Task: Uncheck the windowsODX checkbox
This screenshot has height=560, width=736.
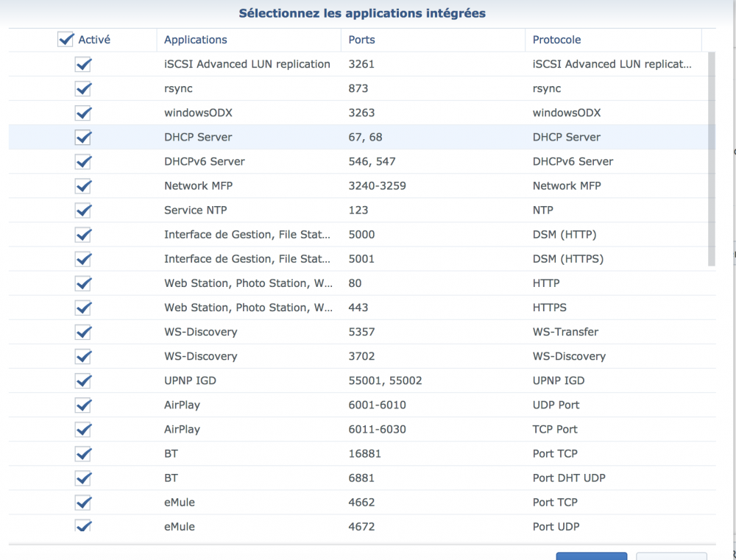Action: [x=83, y=113]
